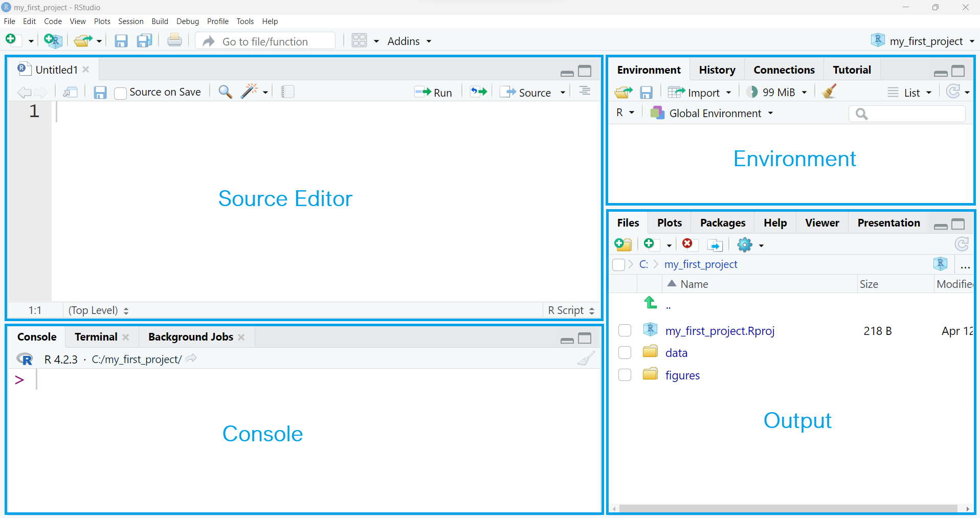Go to parent directory green arrow

click(650, 303)
